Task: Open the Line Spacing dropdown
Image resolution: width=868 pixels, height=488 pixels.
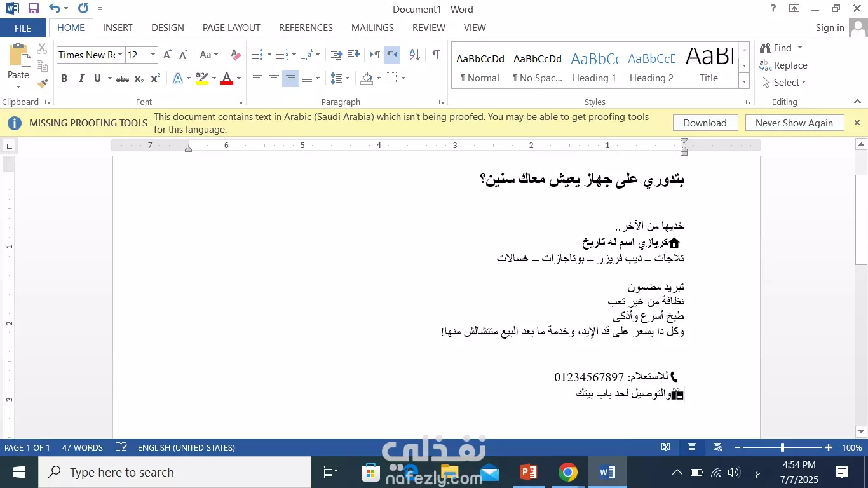Action: pyautogui.click(x=340, y=78)
